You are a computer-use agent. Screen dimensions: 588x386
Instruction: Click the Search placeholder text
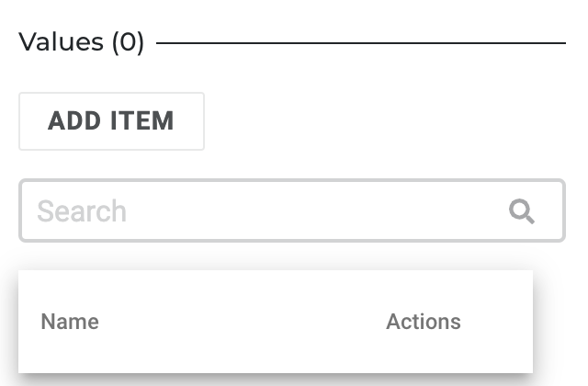pos(82,211)
